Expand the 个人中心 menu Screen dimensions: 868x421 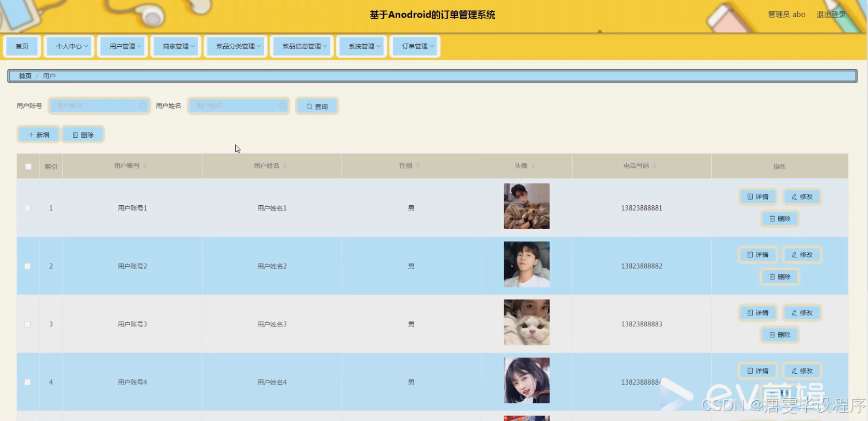pos(69,46)
